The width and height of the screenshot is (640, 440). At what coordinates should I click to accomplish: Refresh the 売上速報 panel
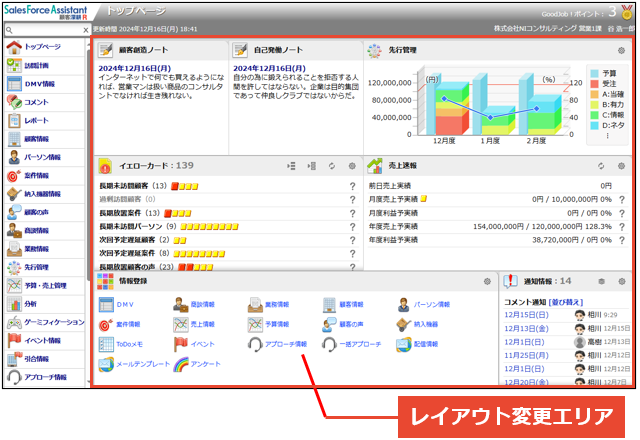[x=601, y=166]
